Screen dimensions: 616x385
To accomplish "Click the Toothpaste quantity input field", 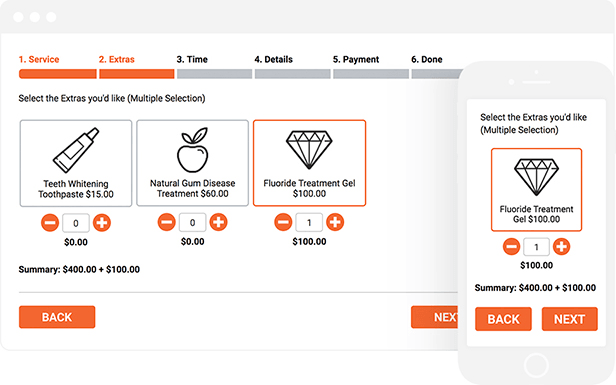I will pyautogui.click(x=76, y=223).
